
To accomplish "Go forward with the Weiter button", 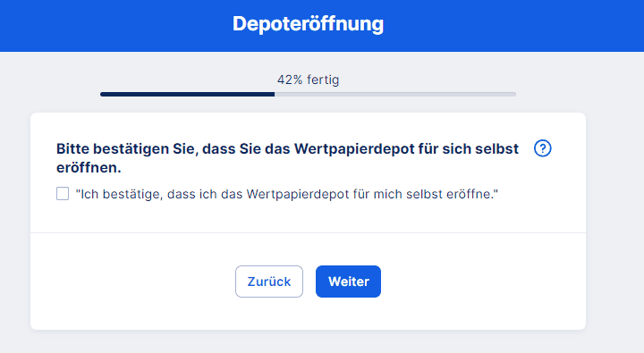I will pyautogui.click(x=348, y=282).
